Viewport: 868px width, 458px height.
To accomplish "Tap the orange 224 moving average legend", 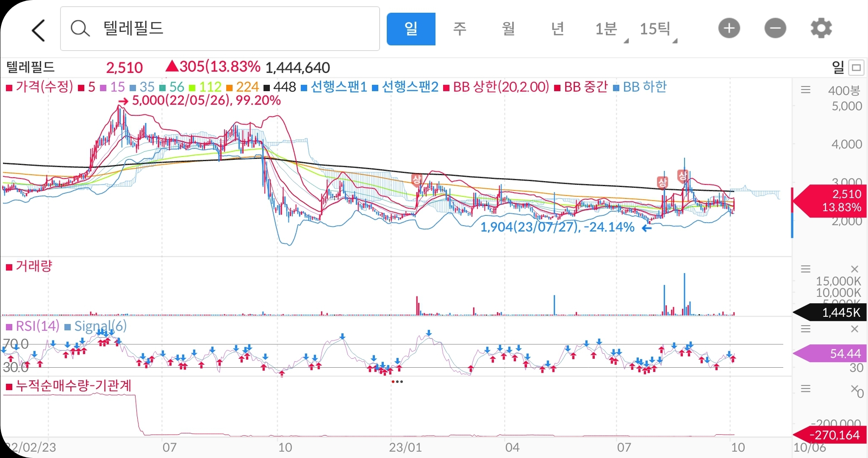I will click(x=243, y=87).
